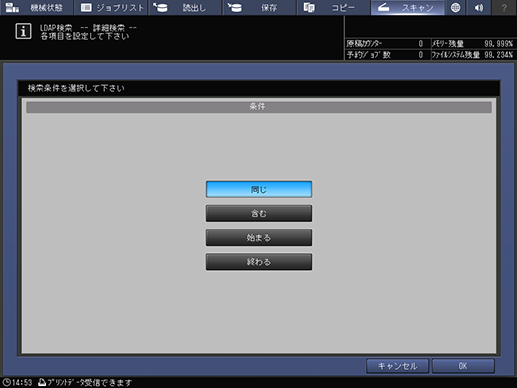Open the 読出し recall tab
Screen dimensions: 517x388
tap(185, 7)
